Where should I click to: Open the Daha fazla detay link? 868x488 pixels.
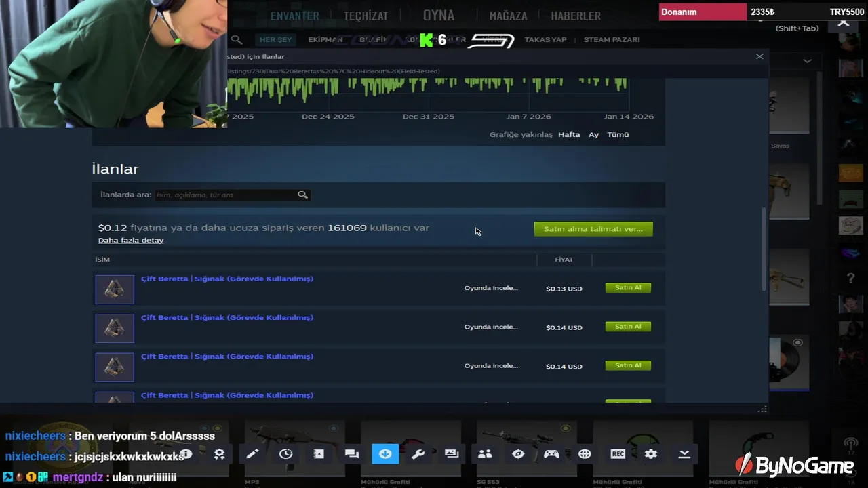[x=131, y=241]
